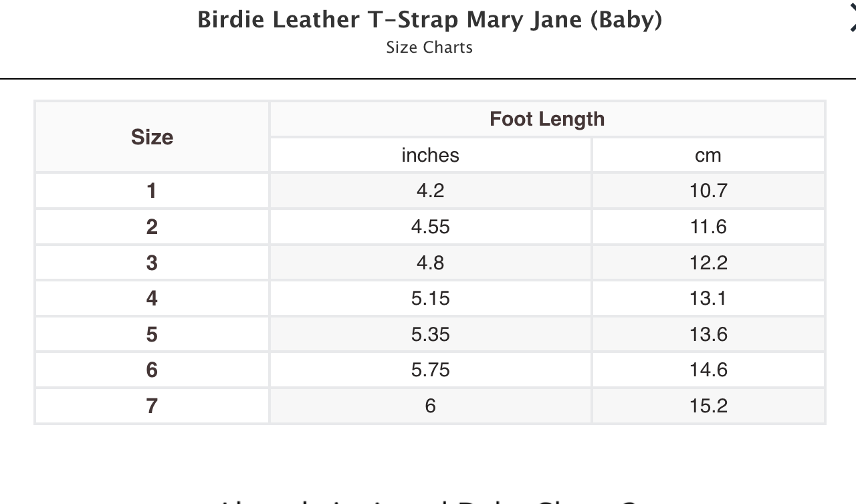
Task: Click the size 2 row label
Action: (152, 227)
